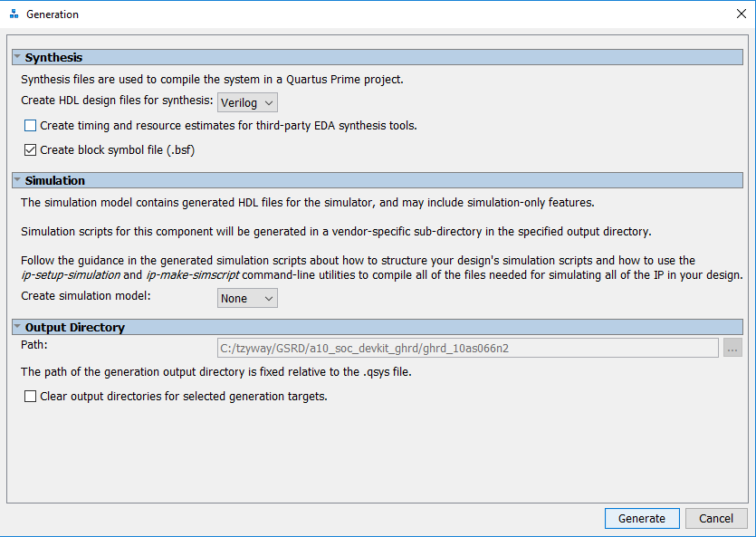Close the Generation dialog window

click(741, 14)
